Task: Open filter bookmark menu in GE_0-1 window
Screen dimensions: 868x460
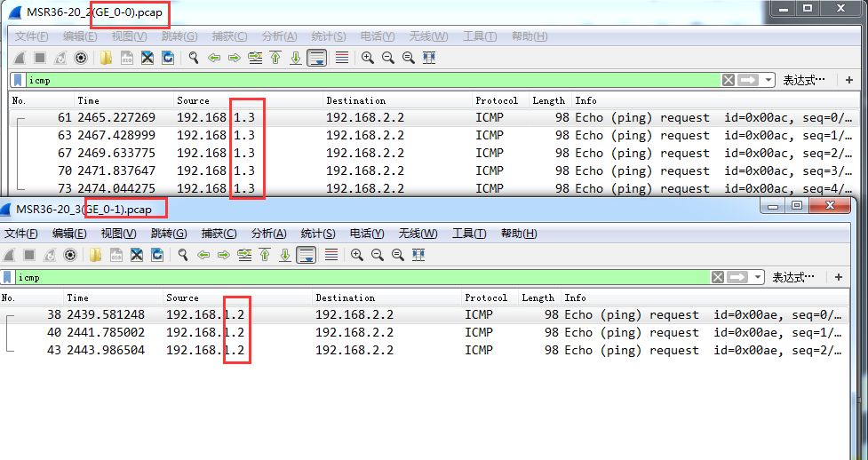Action: coord(8,277)
